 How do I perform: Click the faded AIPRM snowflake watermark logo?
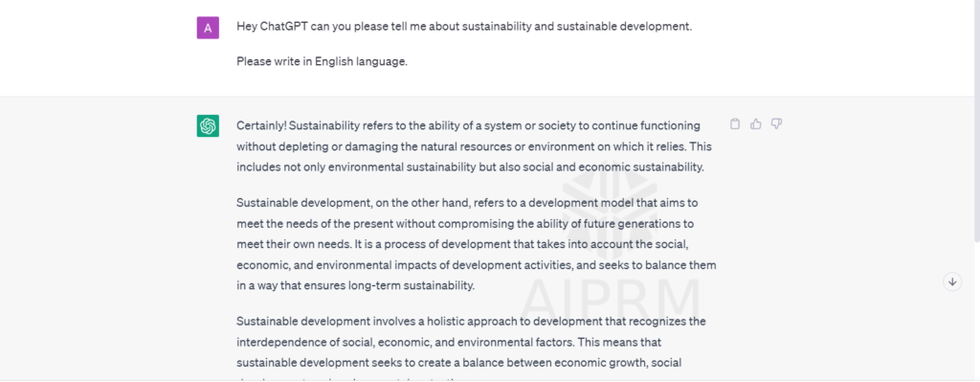tap(610, 211)
